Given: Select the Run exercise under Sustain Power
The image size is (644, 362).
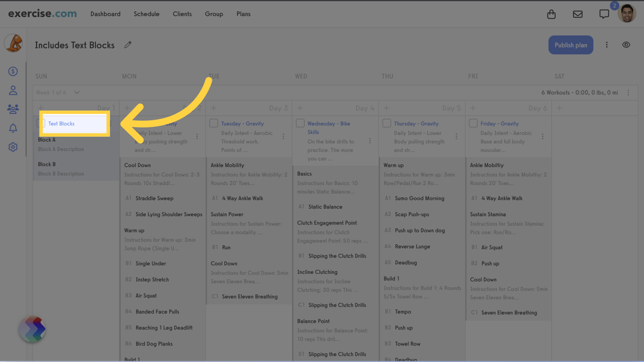Looking at the screenshot, I should point(226,247).
